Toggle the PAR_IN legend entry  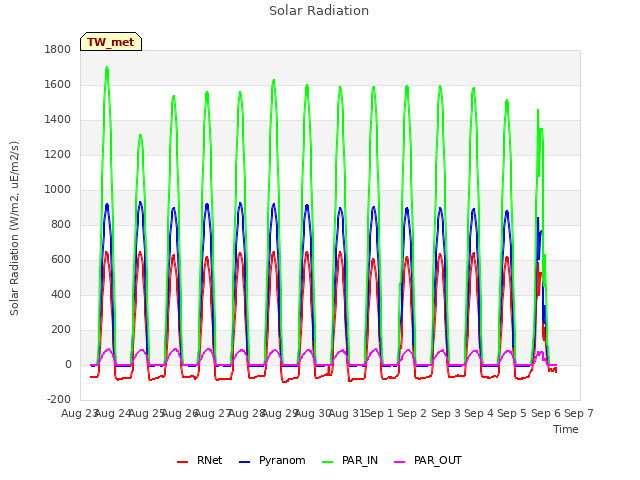coord(350,461)
